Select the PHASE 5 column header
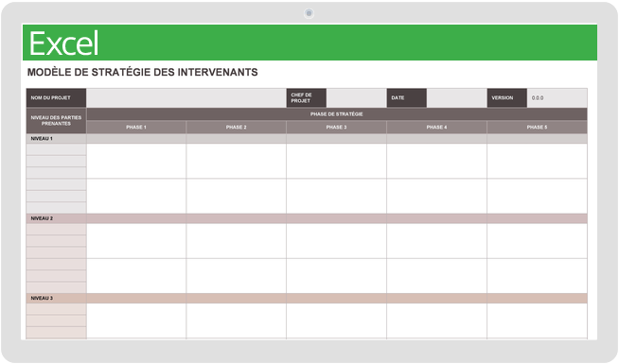The width and height of the screenshot is (619, 364). click(x=537, y=127)
